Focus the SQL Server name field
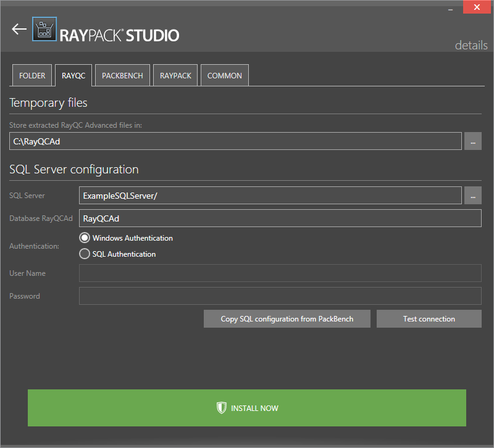Viewport: 494px width, 448px height. [270, 195]
